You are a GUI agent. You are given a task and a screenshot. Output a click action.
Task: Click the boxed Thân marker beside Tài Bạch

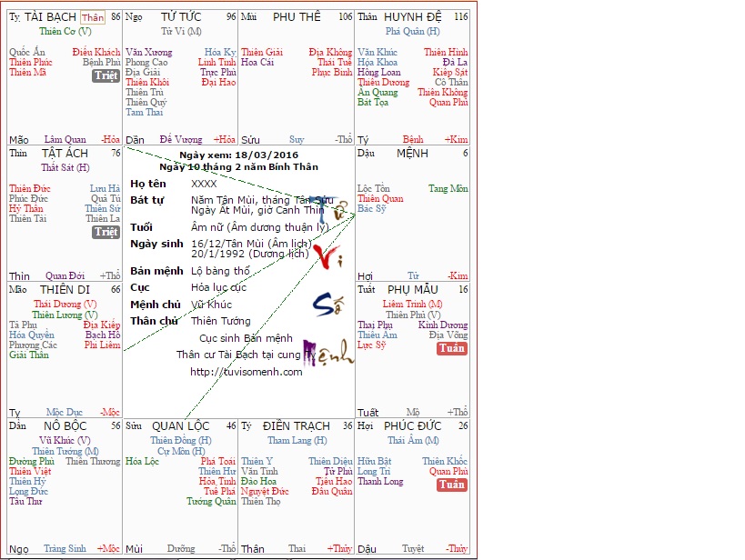tap(92, 17)
